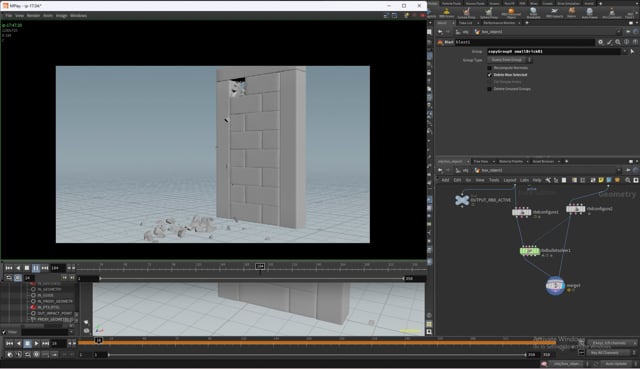Toggle Delete Unused Groups checkbox
The image size is (640, 369).
pyautogui.click(x=489, y=89)
